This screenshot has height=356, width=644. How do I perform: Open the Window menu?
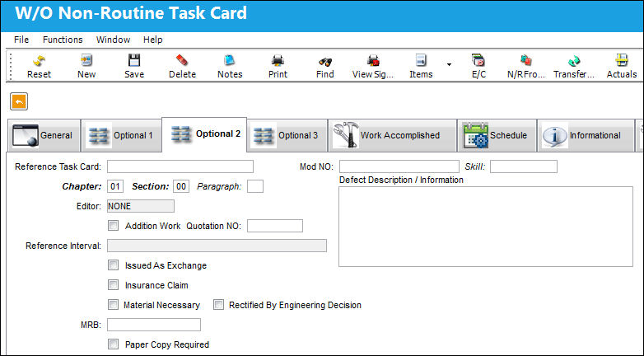(x=113, y=40)
